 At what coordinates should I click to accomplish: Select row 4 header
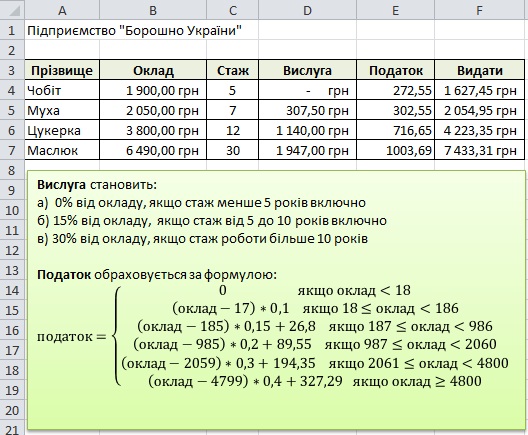(x=12, y=90)
